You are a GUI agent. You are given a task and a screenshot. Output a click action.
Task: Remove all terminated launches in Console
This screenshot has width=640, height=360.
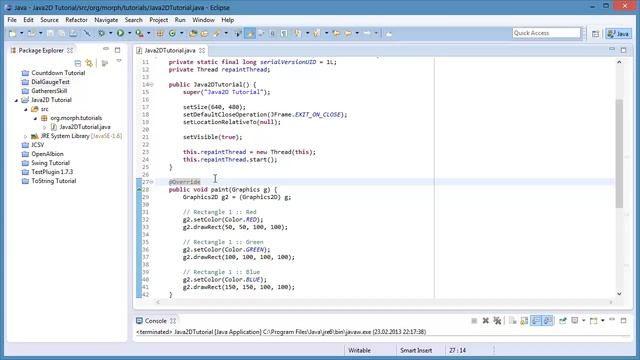497,321
